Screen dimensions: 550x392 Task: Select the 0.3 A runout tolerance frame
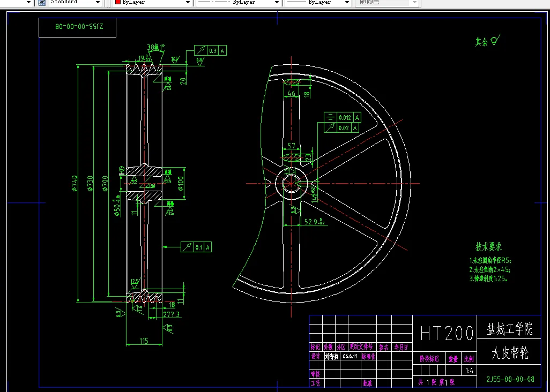211,50
